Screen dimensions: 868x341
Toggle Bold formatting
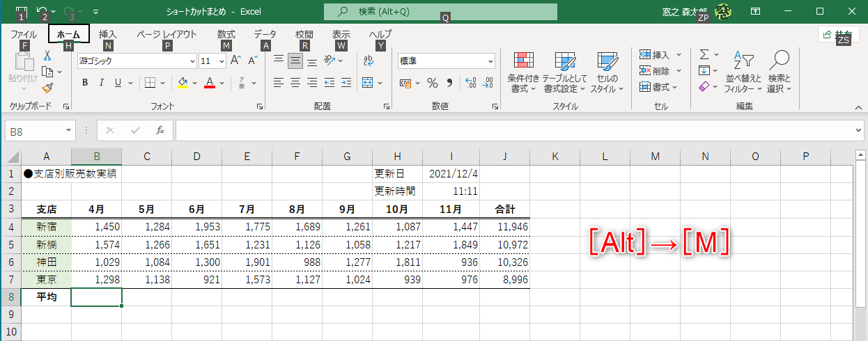point(85,83)
